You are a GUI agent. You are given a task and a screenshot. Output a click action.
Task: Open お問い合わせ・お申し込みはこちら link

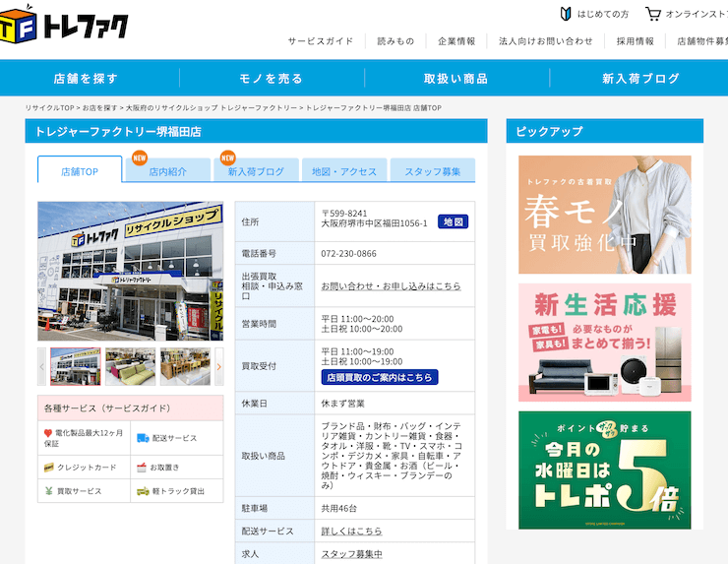(391, 285)
